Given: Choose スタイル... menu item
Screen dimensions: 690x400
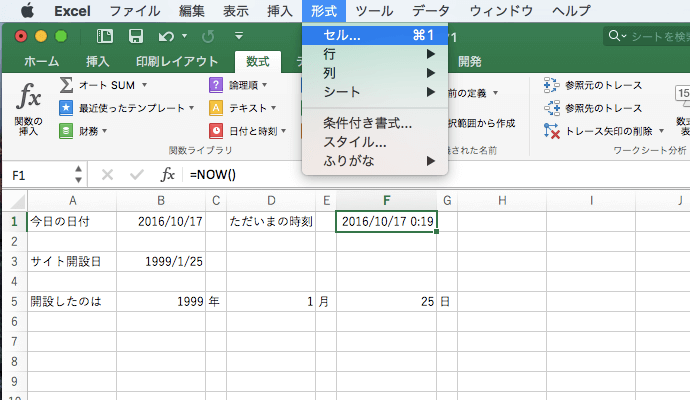Looking at the screenshot, I should pos(375,142).
